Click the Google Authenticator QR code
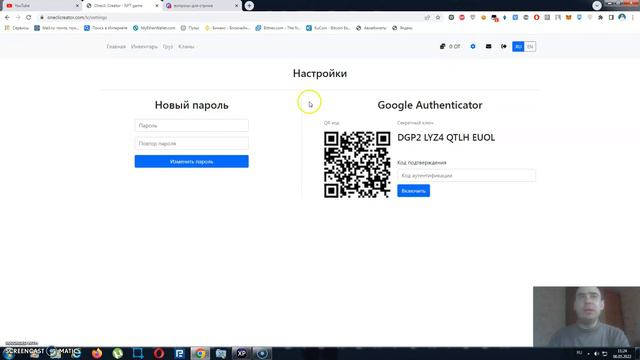 pos(357,164)
